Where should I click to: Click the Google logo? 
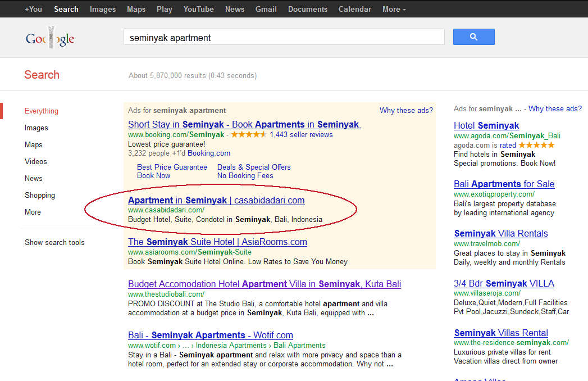[x=50, y=38]
